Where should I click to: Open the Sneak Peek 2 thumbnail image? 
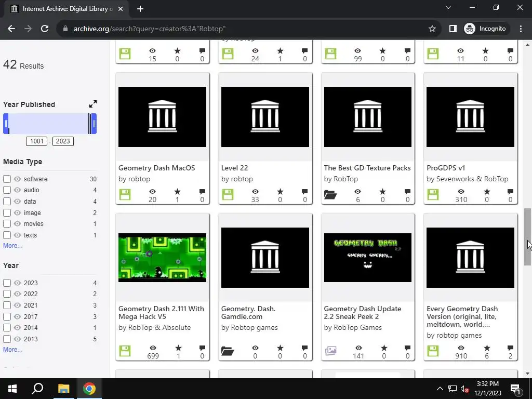[x=368, y=258]
